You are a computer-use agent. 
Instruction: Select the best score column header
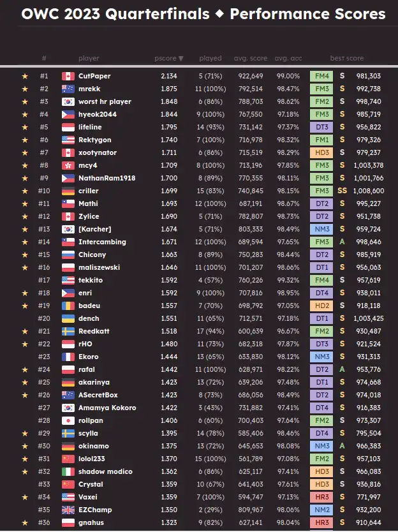(x=347, y=58)
